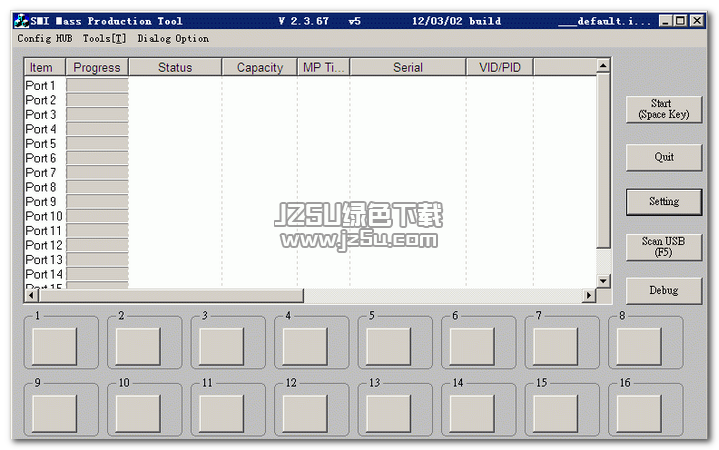719x450 pixels.
Task: Click port slot 10 box
Action: [x=138, y=414]
